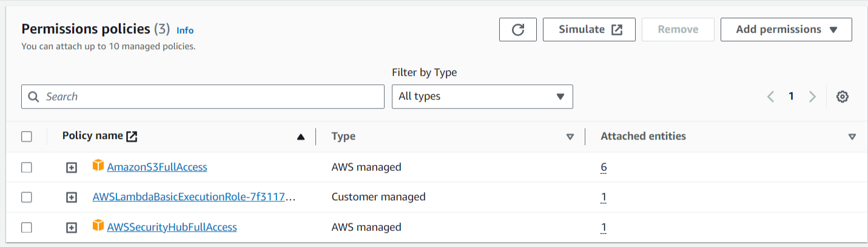
Task: Open the AWSSecurityHubFullAccess policy link
Action: [x=172, y=227]
